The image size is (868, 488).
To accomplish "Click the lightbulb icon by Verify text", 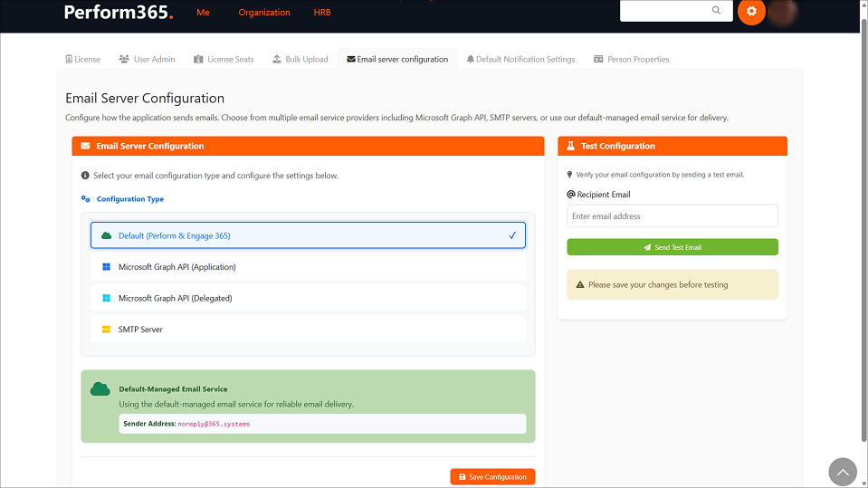I will [569, 175].
